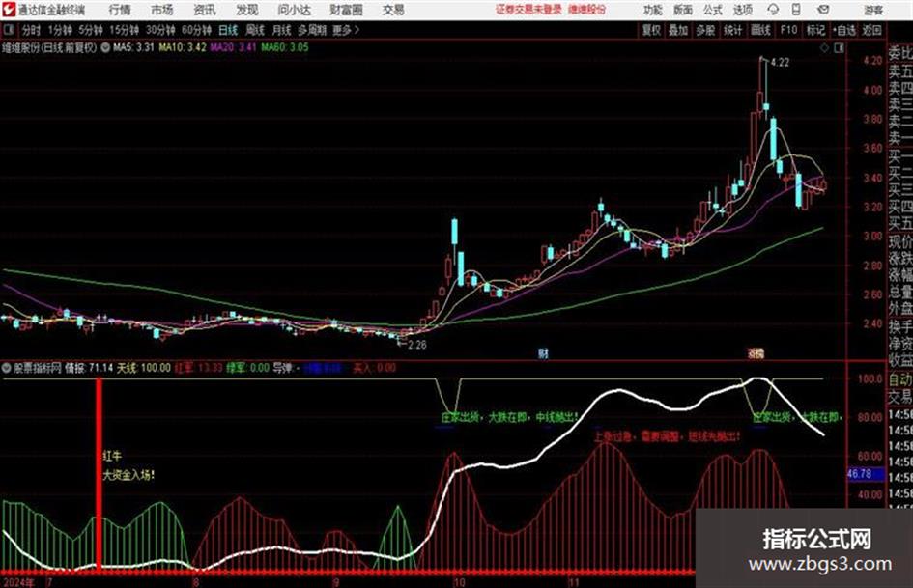Click the F10 company info button

tap(788, 30)
